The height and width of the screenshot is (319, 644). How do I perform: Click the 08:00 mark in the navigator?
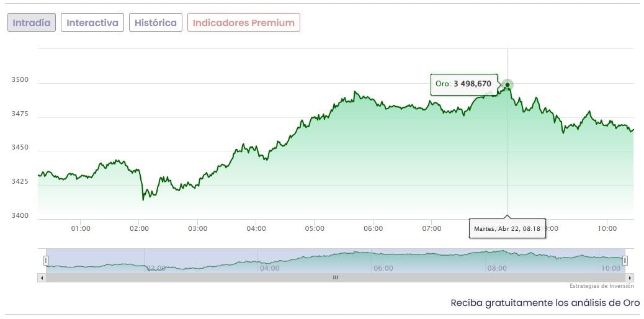(x=497, y=268)
